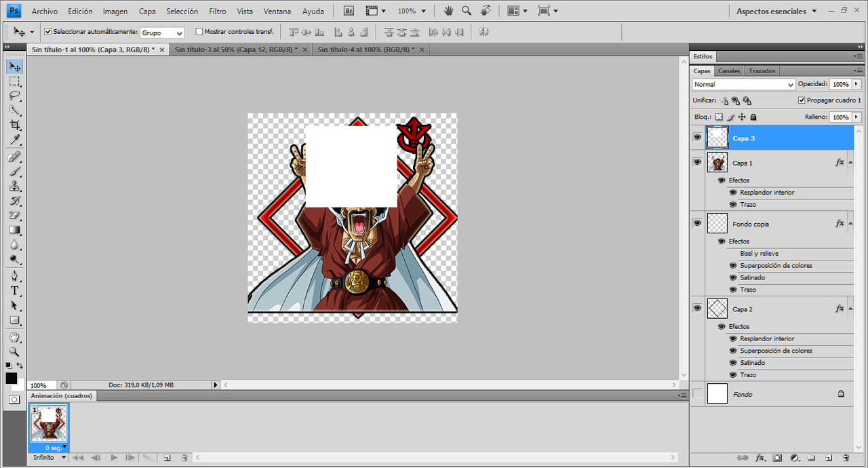The image size is (868, 468).
Task: Close the Sin título-4 document tab
Action: point(422,50)
